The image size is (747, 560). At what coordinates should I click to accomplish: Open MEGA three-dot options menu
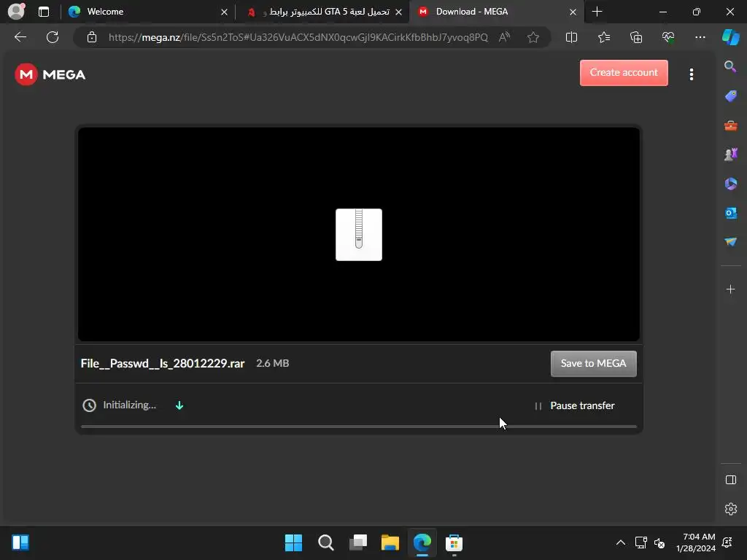(x=692, y=74)
